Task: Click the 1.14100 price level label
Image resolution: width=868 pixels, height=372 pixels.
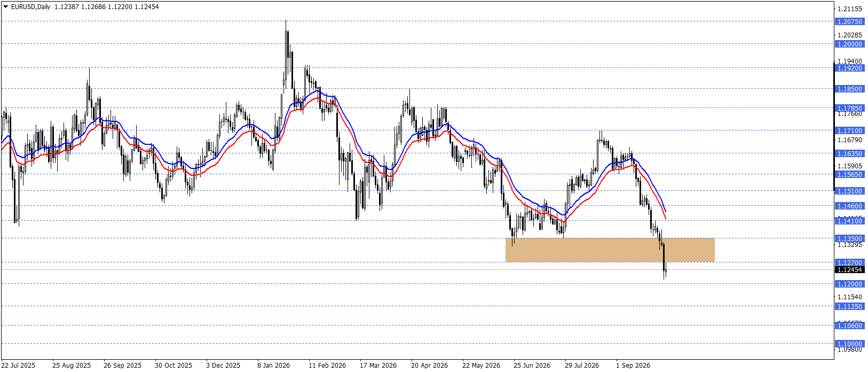Action: point(849,221)
